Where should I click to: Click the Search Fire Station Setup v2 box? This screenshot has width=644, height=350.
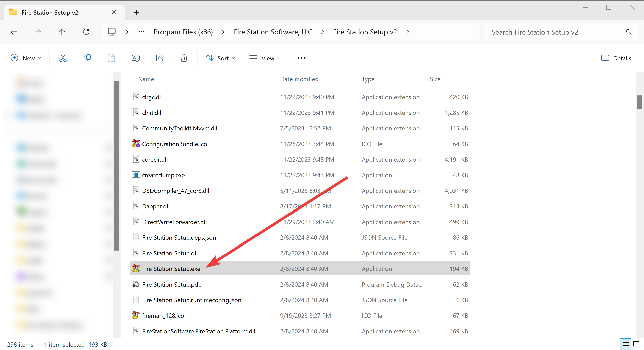pyautogui.click(x=554, y=32)
